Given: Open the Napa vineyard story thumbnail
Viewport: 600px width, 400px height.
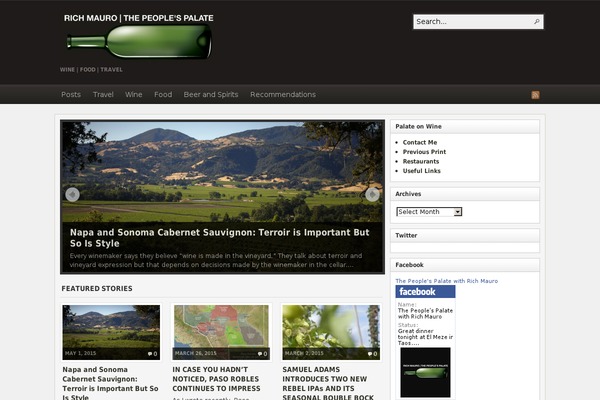Looking at the screenshot, I should (111, 332).
